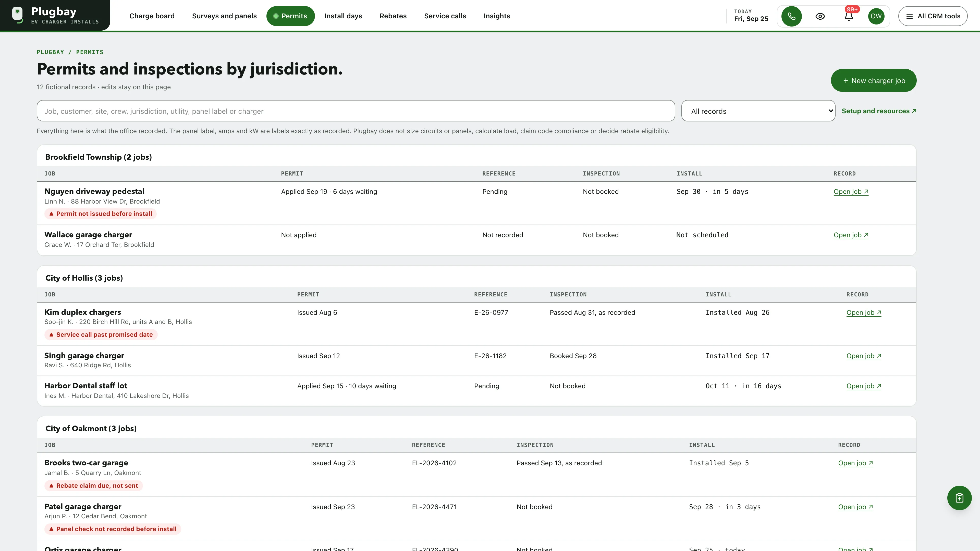The width and height of the screenshot is (980, 551).
Task: Click Passed Sep 13, as recorded cell
Action: (559, 463)
